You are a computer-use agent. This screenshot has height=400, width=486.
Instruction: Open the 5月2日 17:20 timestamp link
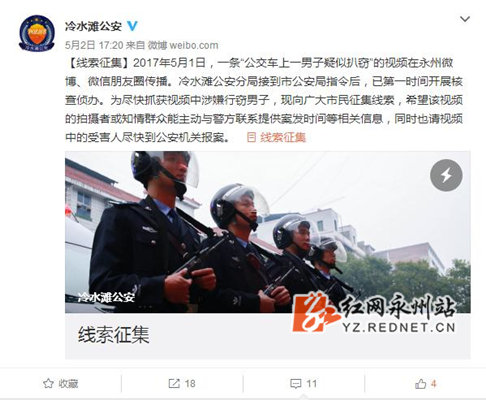point(94,45)
